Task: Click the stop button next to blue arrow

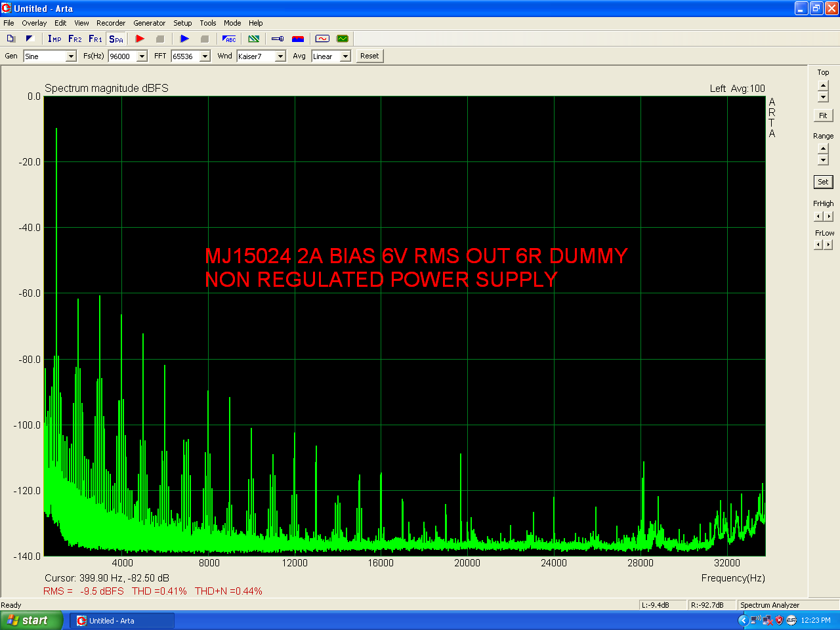Action: (204, 39)
